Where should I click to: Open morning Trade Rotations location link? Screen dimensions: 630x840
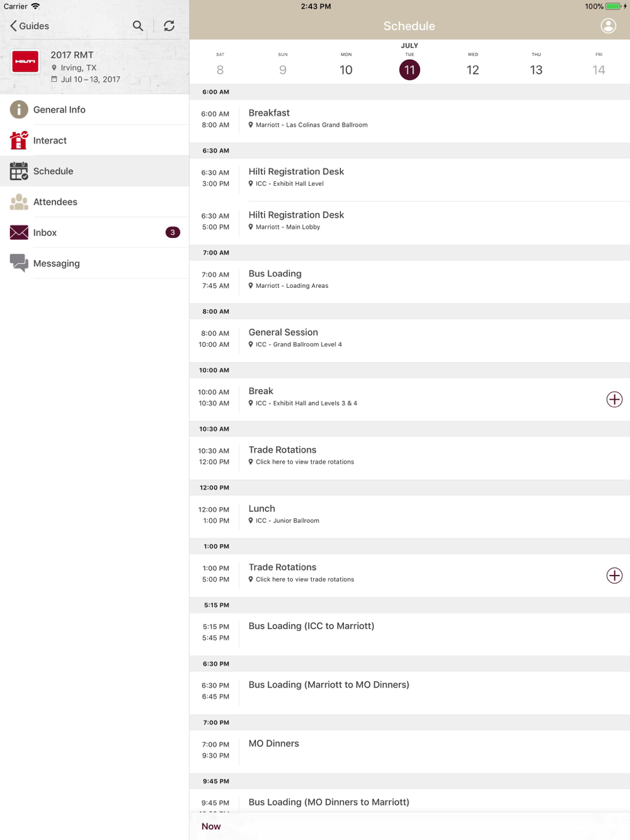pos(305,462)
